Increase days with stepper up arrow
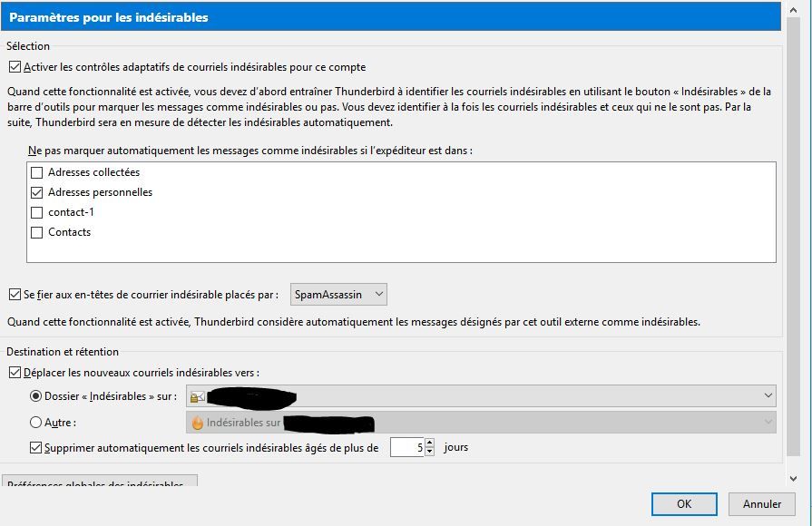The image size is (812, 526). pyautogui.click(x=429, y=443)
